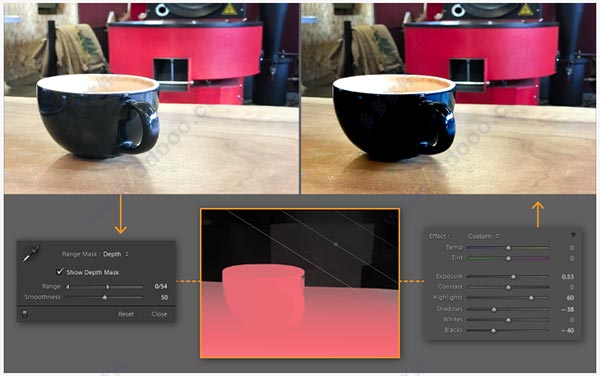Viewport: 600px width, 376px height.
Task: Click the Temp slider handle
Action: click(508, 247)
